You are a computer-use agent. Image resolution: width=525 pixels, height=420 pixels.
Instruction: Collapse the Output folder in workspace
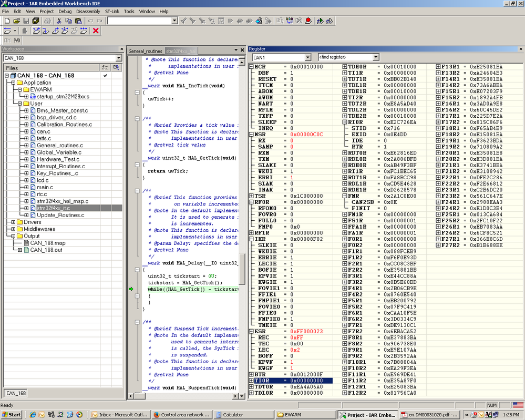[13, 236]
